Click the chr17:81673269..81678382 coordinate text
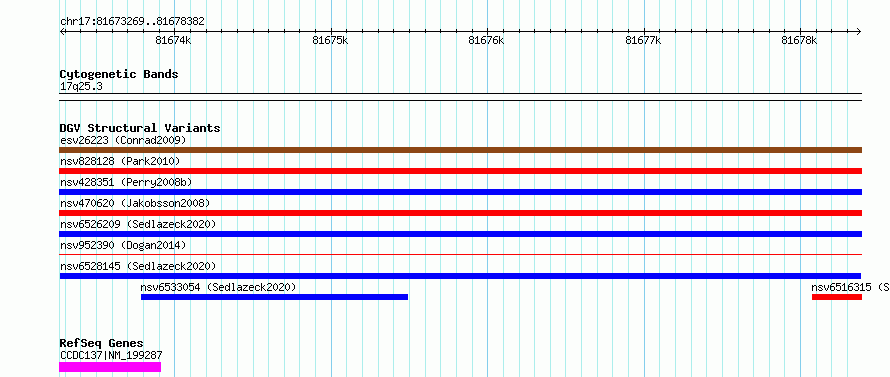 point(132,22)
